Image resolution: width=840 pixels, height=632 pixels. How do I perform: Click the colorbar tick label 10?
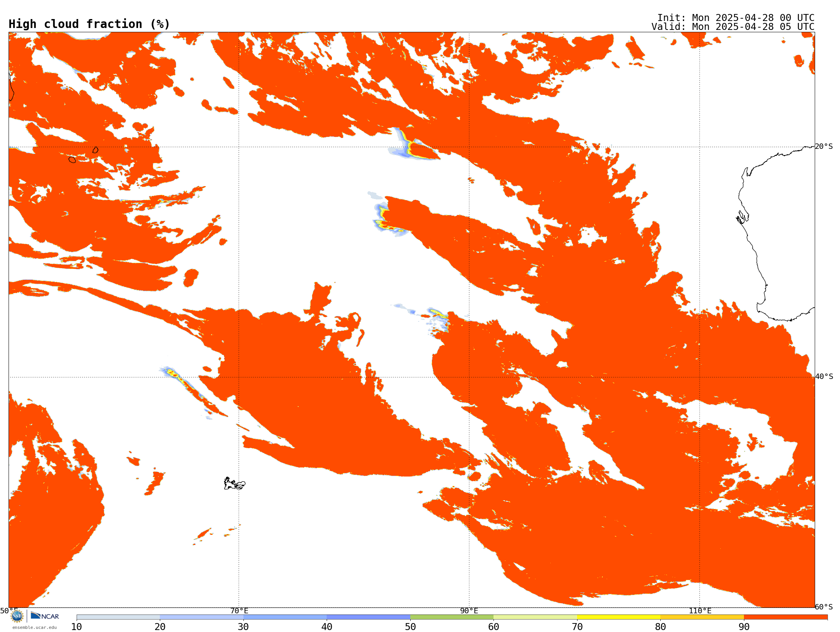tap(77, 627)
